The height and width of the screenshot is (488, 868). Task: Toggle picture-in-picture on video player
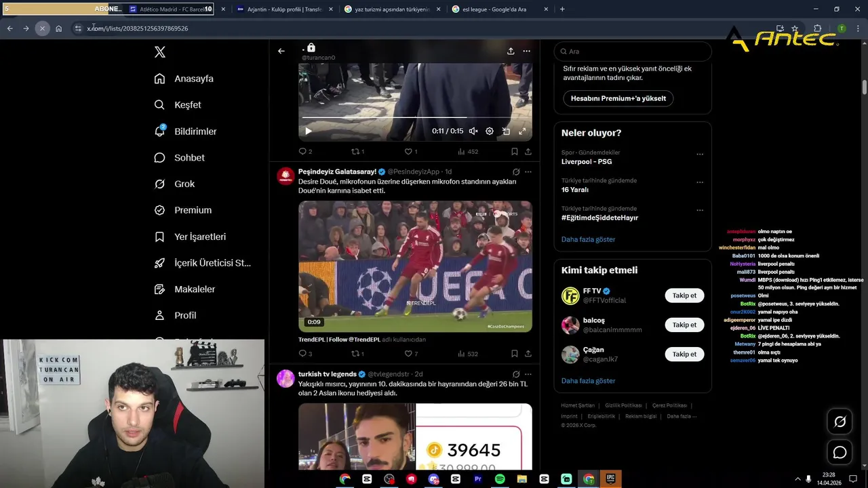(x=506, y=131)
